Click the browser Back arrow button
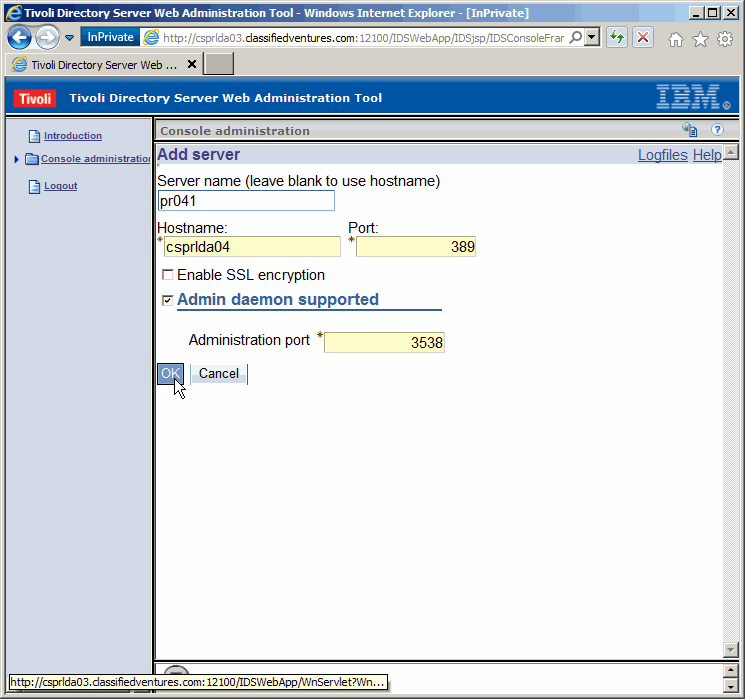Image resolution: width=745 pixels, height=699 pixels. (x=19, y=38)
